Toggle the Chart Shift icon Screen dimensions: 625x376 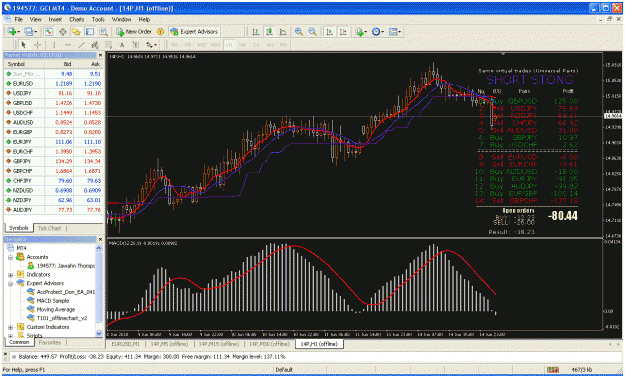(343, 31)
